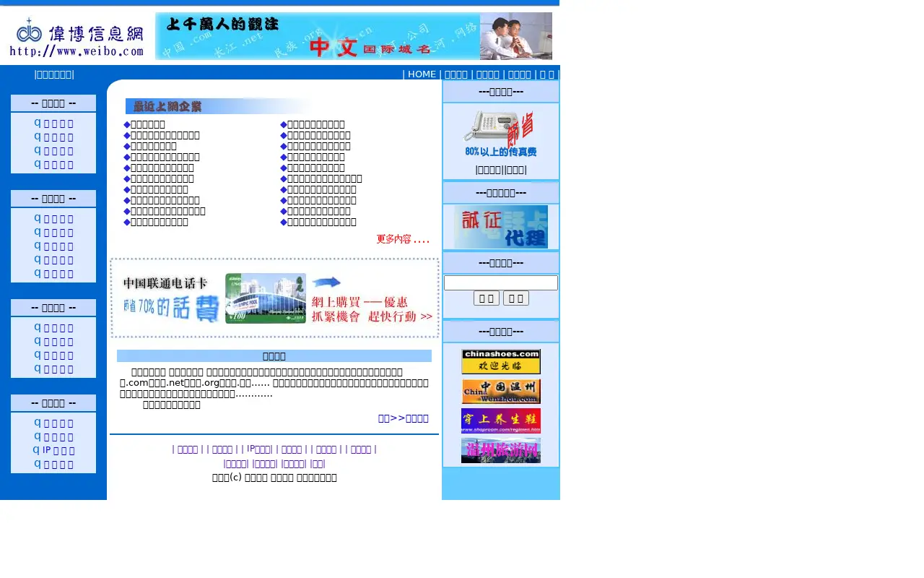
Task: Click the fax machine 80% savings image
Action: pyautogui.click(x=500, y=134)
